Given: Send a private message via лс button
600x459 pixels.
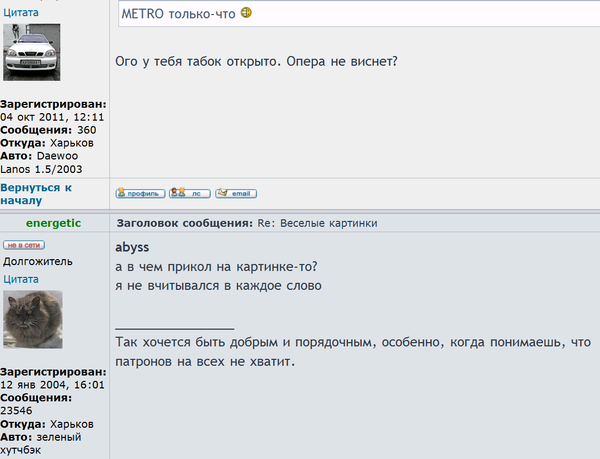Looking at the screenshot, I should click(x=189, y=193).
